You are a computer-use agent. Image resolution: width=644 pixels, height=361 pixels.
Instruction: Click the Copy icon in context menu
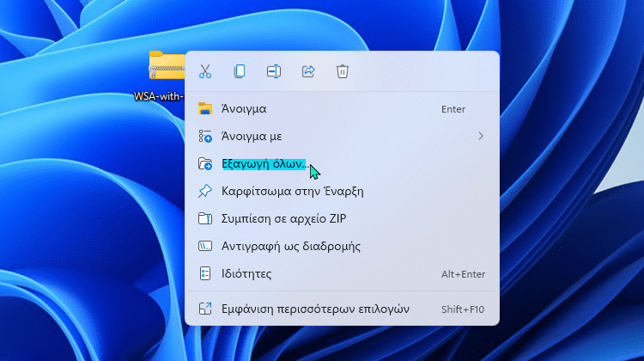[x=240, y=71]
